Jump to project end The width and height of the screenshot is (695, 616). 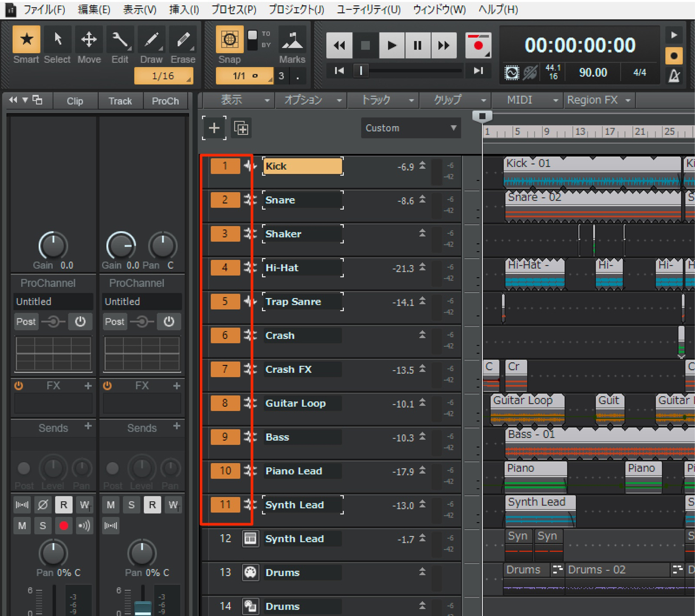pyautogui.click(x=478, y=70)
